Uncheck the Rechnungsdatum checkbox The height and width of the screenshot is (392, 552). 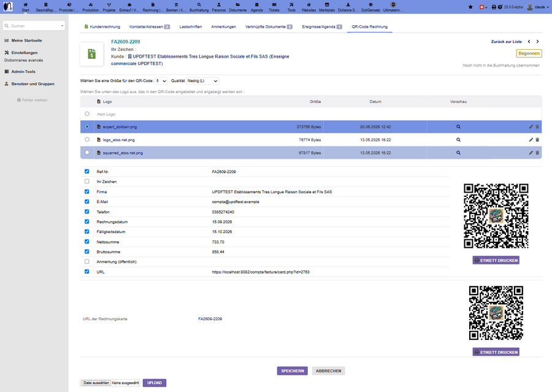tap(86, 221)
